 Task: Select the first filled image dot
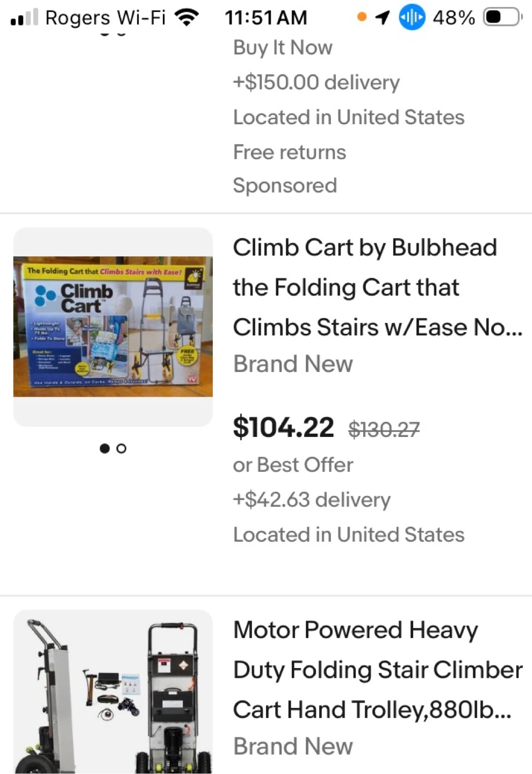tap(105, 448)
